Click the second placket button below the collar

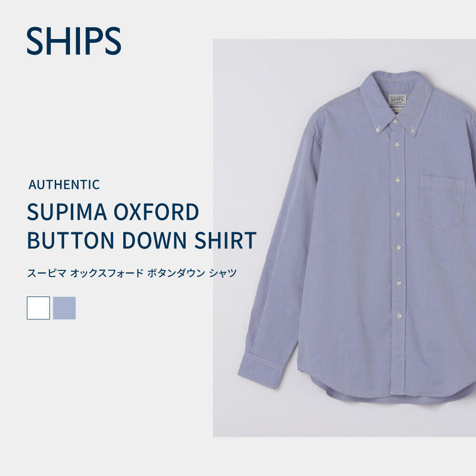pyautogui.click(x=396, y=145)
